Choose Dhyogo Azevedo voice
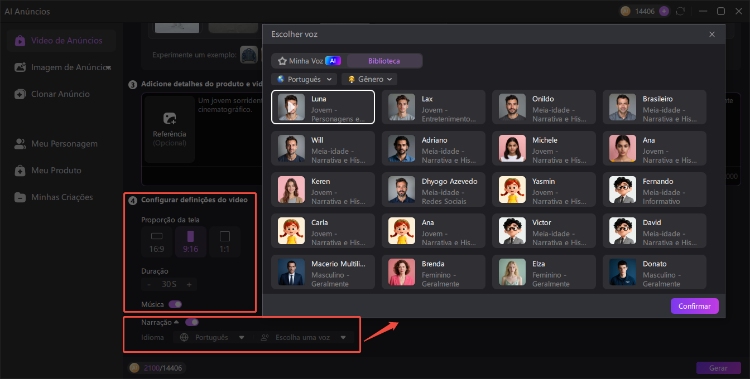This screenshot has height=379, width=750. pos(433,190)
